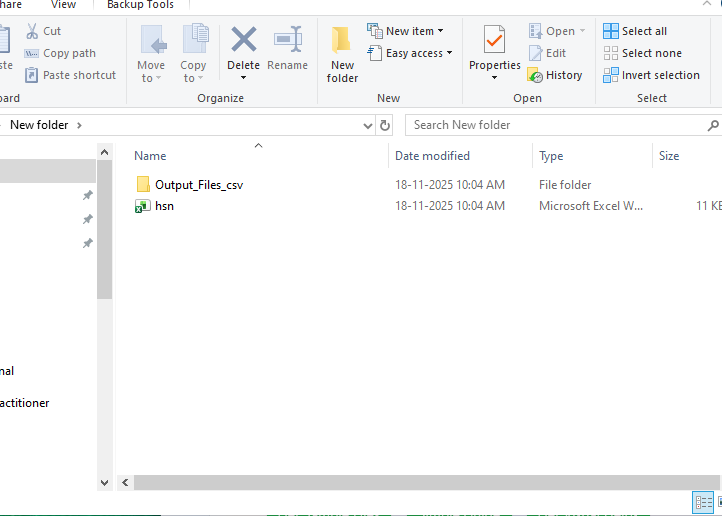Open the Copy to menu
Screen dimensions: 722x516
pos(193,54)
